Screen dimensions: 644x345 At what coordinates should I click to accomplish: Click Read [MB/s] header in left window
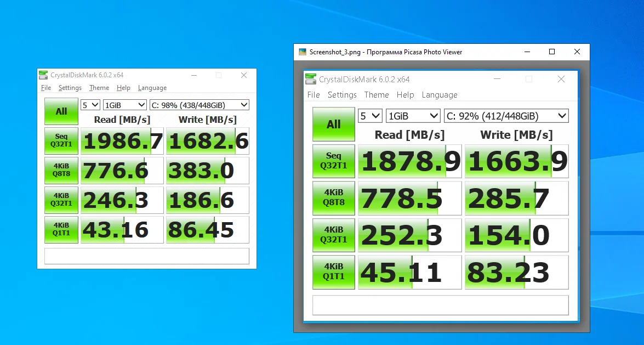122,120
